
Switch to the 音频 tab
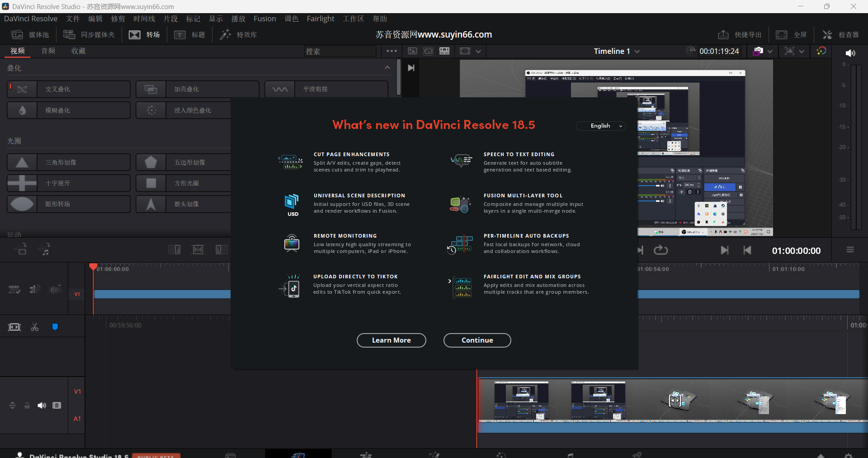tap(47, 51)
